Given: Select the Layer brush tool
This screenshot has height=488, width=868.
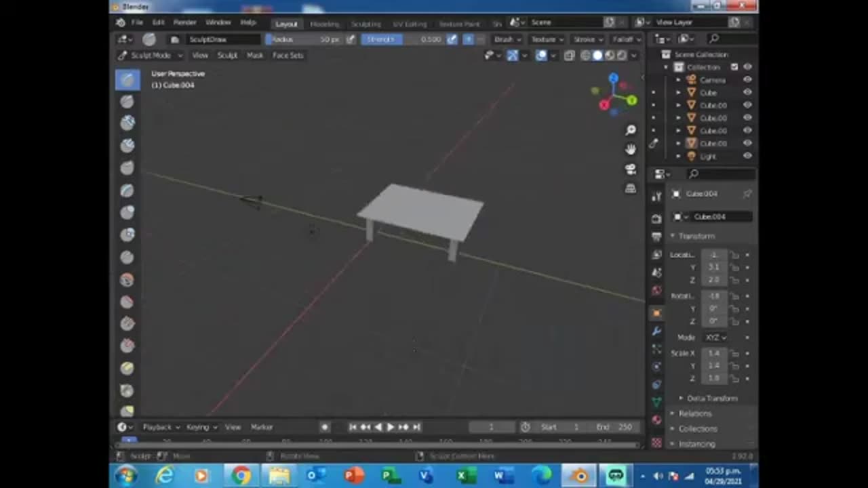Looking at the screenshot, I should click(x=127, y=190).
